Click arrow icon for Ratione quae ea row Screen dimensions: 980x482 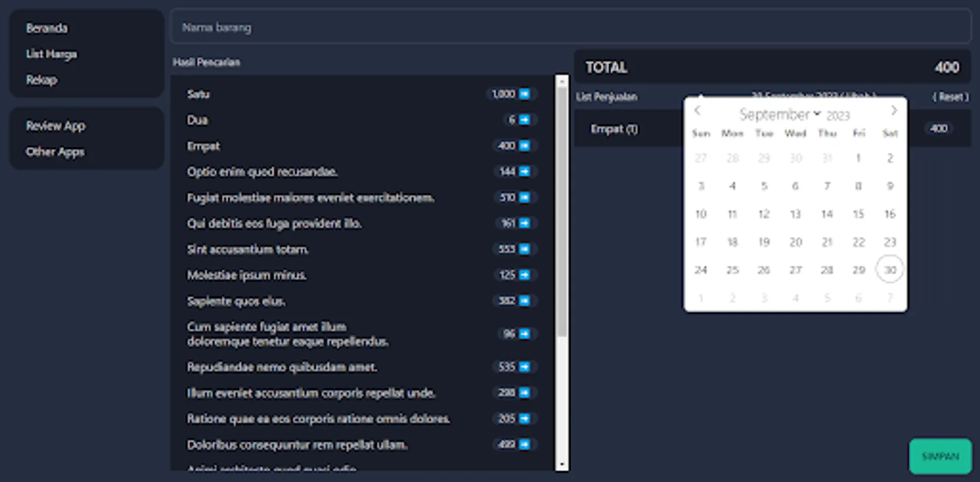(x=525, y=419)
